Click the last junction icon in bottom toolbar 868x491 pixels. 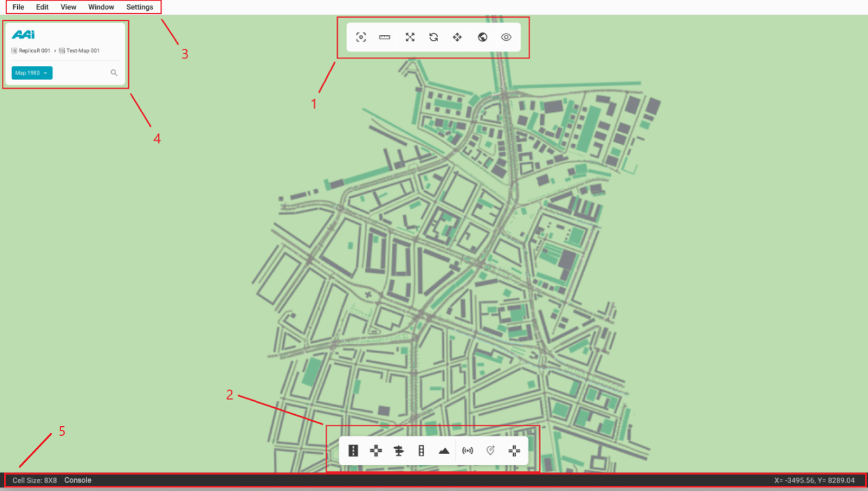tap(514, 451)
